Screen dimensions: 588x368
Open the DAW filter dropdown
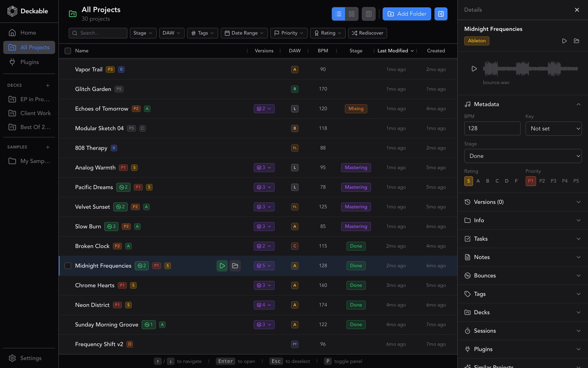point(171,33)
